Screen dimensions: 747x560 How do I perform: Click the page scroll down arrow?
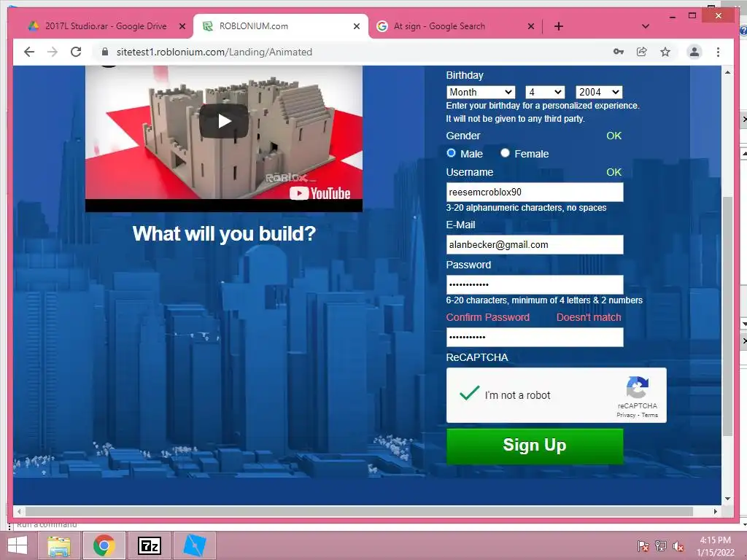click(727, 499)
